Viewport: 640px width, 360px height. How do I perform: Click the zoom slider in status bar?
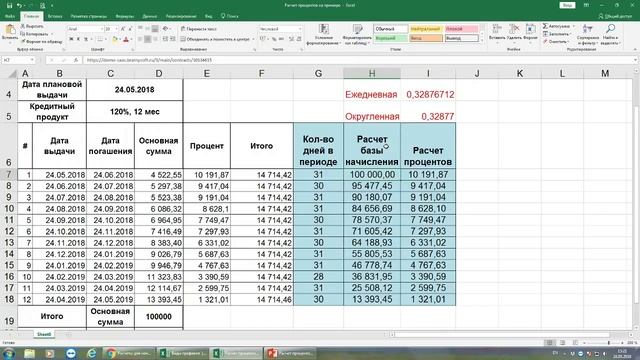point(608,343)
